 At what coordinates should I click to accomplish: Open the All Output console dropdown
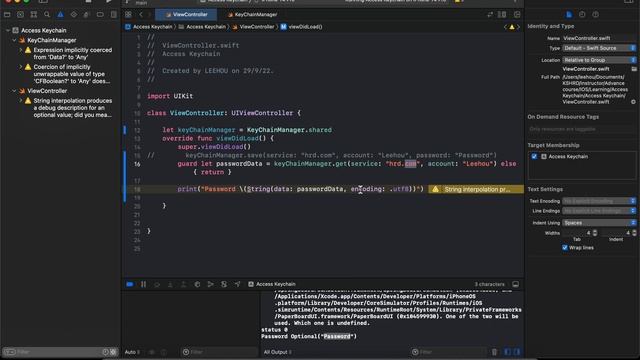pos(278,352)
